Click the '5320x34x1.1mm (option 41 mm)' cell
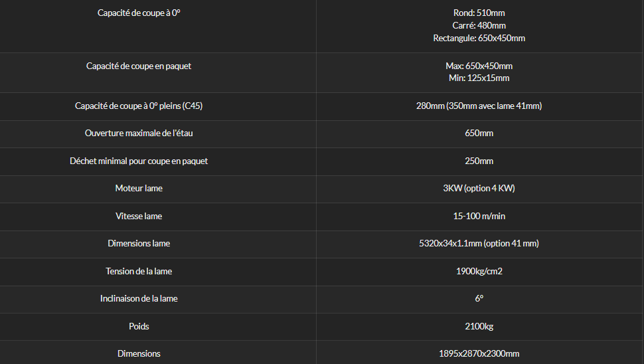Screen dimensions: 644x364 point(479,243)
